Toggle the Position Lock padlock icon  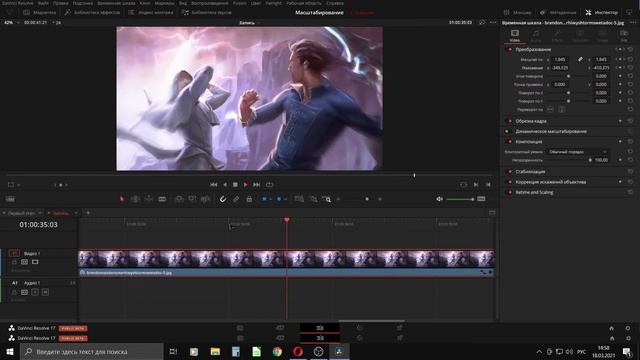coord(249,199)
